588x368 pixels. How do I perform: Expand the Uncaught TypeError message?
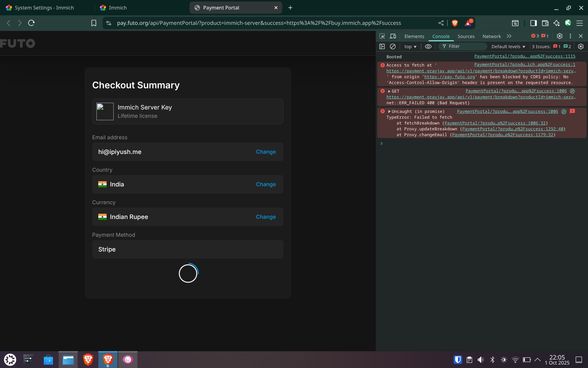point(389,111)
